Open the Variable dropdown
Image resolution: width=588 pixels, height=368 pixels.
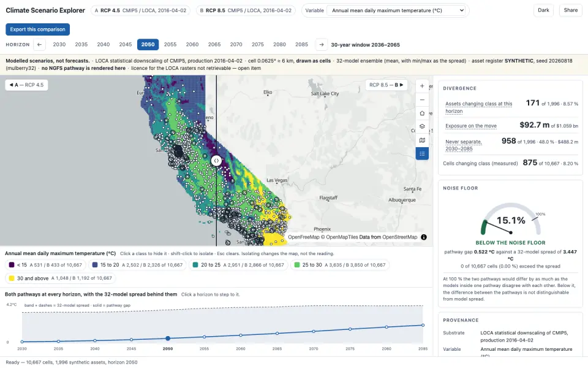396,10
